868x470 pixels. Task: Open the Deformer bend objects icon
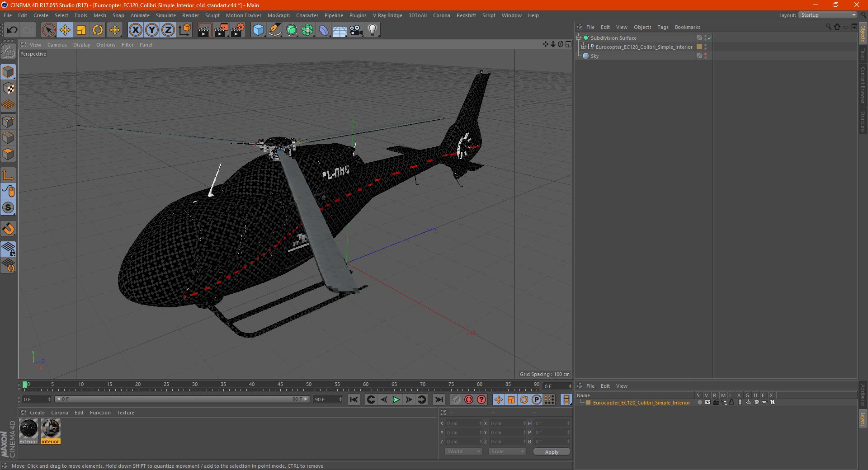tap(323, 30)
